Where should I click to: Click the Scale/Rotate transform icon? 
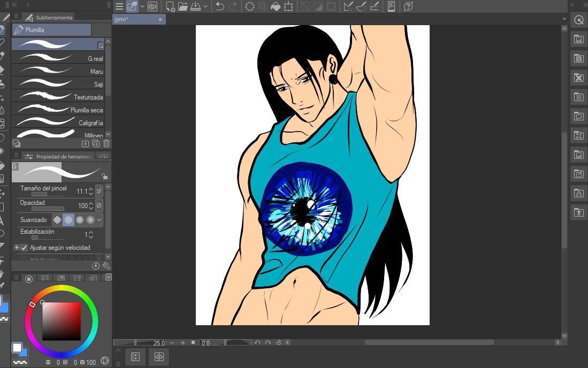[x=288, y=6]
